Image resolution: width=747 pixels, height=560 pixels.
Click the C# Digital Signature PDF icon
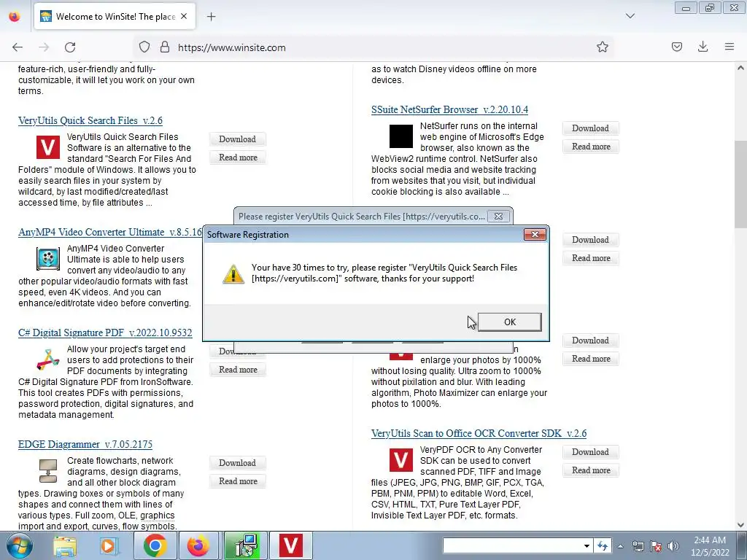(x=48, y=359)
